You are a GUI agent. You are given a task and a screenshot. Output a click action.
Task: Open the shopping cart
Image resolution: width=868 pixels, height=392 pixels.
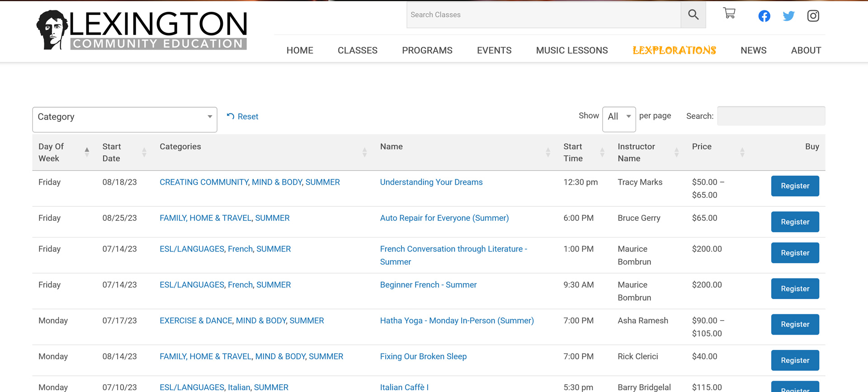coord(729,13)
